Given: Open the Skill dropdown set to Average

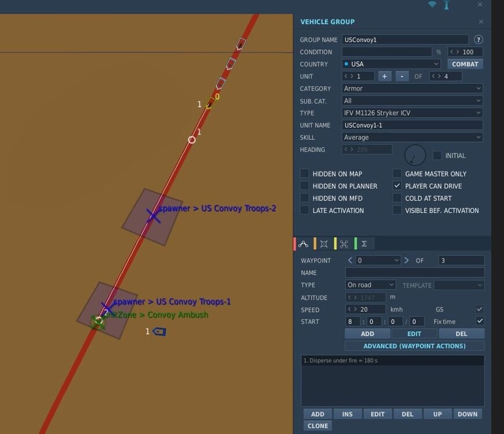Looking at the screenshot, I should 412,137.
